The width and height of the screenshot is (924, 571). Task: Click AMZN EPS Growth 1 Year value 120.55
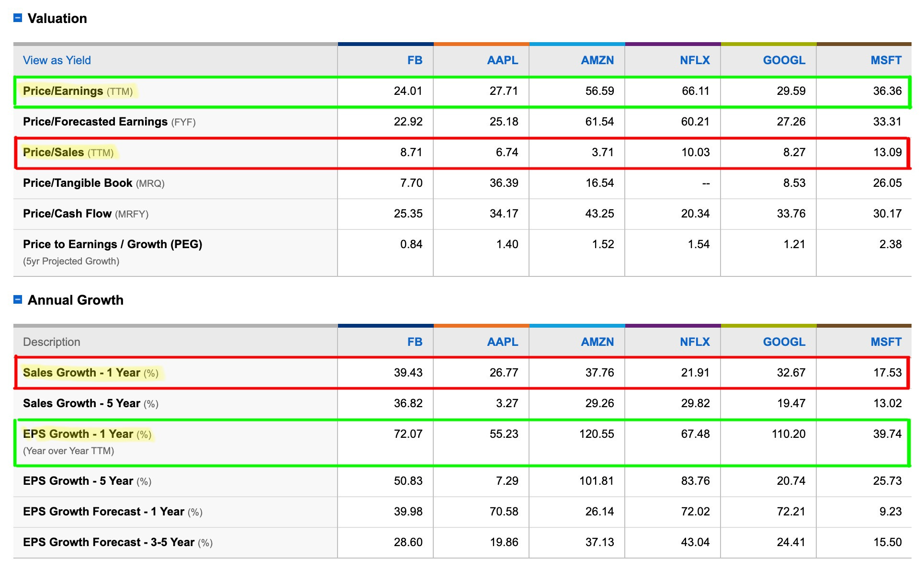pyautogui.click(x=597, y=434)
